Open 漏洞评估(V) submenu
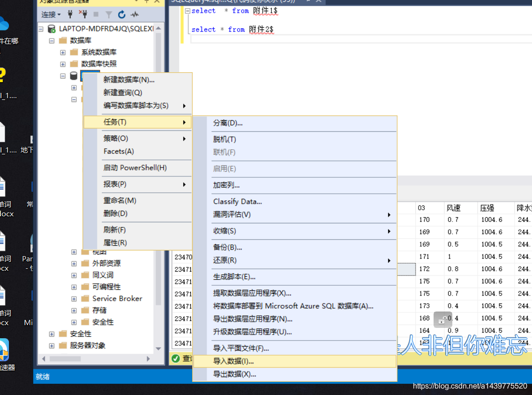532x395 pixels. [x=294, y=215]
